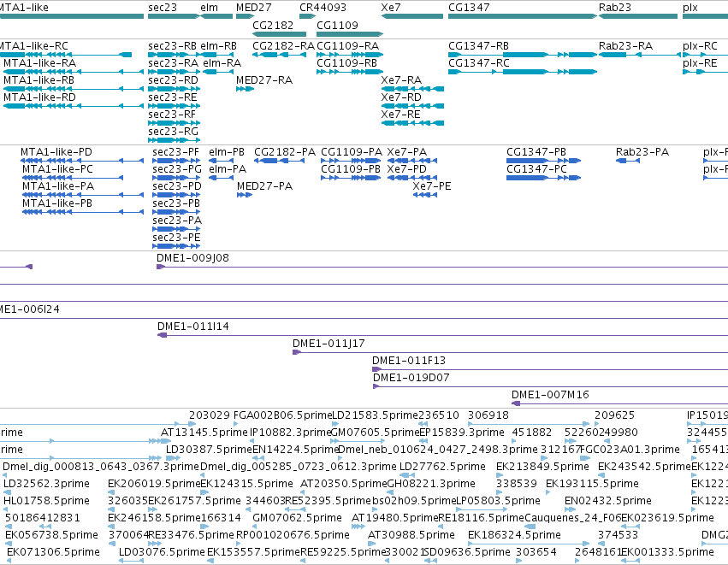Click the CG2182 gene feature
Image resolution: width=728 pixels, height=565 pixels.
[279, 34]
